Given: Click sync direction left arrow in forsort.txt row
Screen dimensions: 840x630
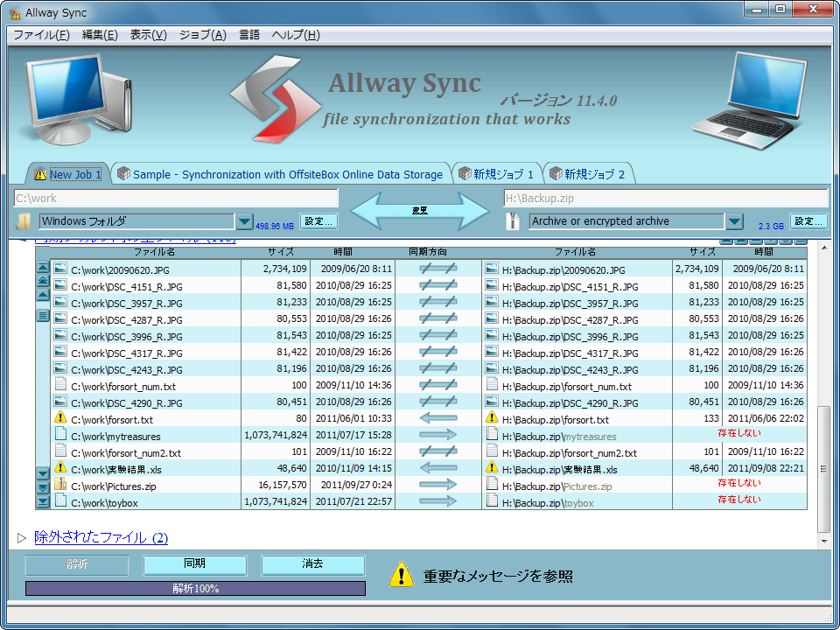Looking at the screenshot, I should [x=438, y=418].
